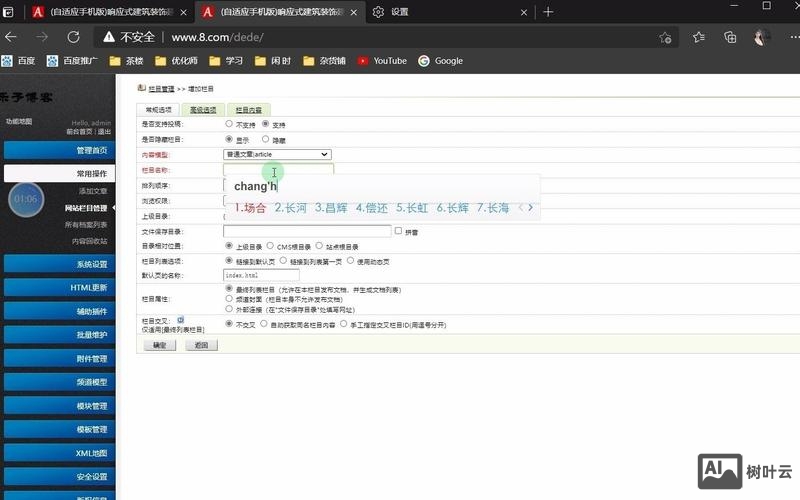This screenshot has height=500, width=800.
Task: Click the 栏目管理 breadcrumb link
Action: coord(161,89)
